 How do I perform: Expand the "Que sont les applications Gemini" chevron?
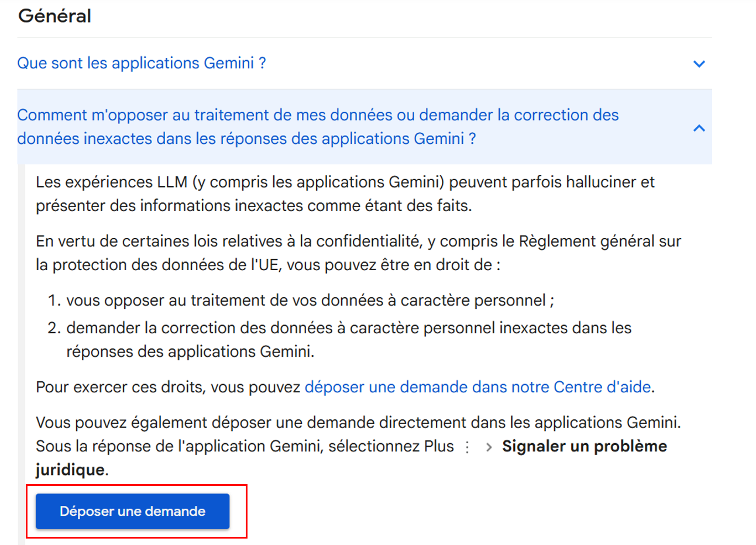[x=699, y=64]
